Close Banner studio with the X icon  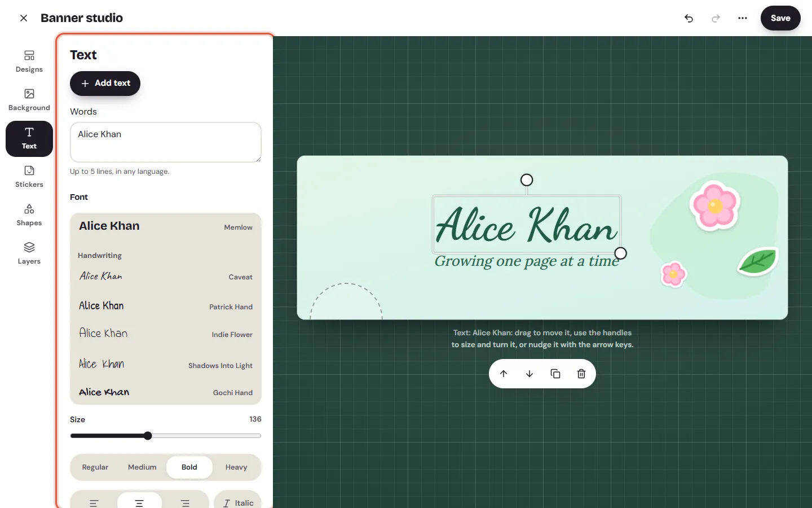click(x=24, y=18)
